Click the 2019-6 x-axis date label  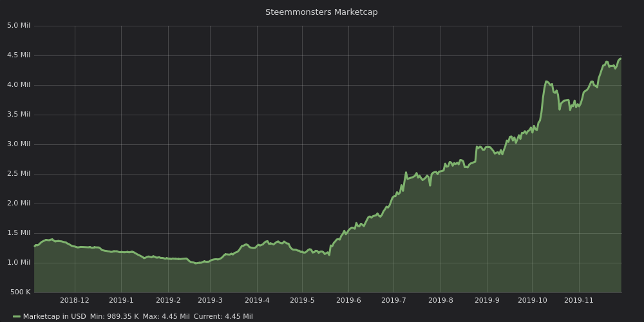point(348,300)
